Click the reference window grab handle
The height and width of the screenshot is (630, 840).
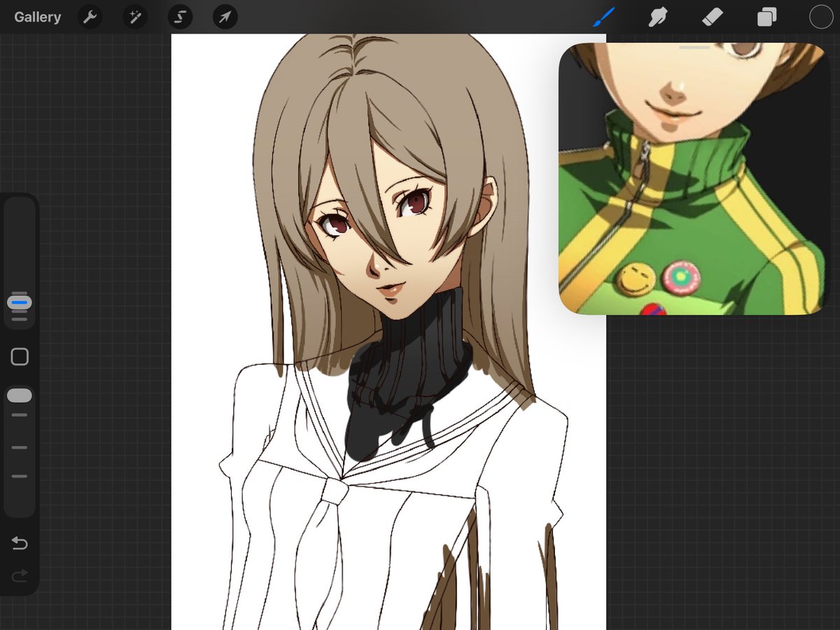(694, 48)
